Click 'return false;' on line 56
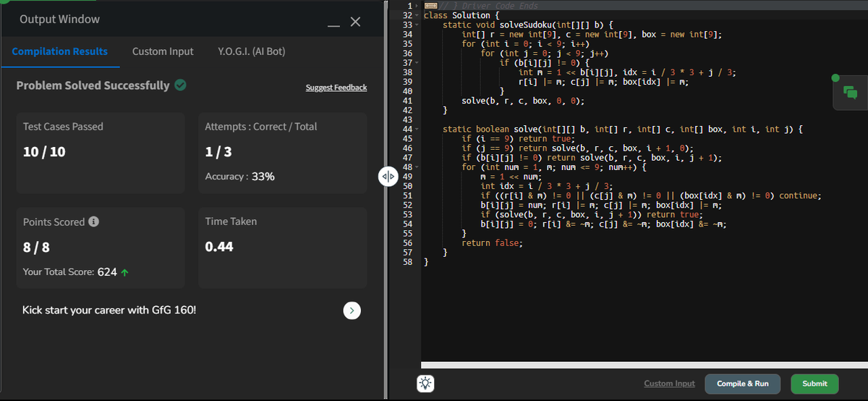The width and height of the screenshot is (868, 401). (x=491, y=243)
